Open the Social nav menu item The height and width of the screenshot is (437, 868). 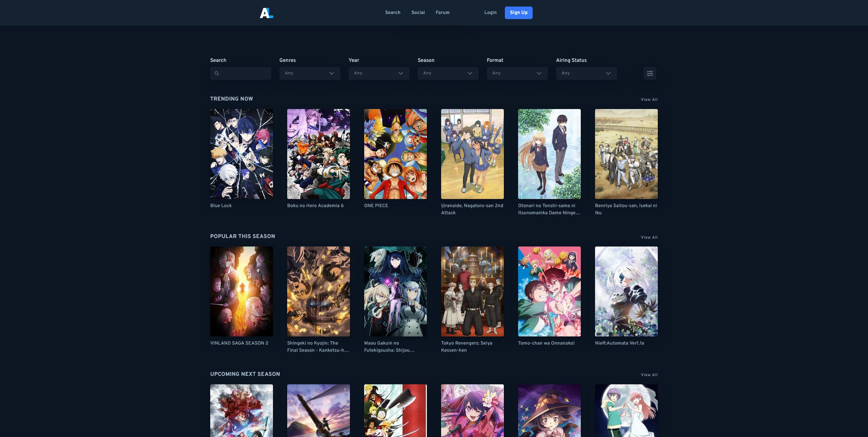418,13
